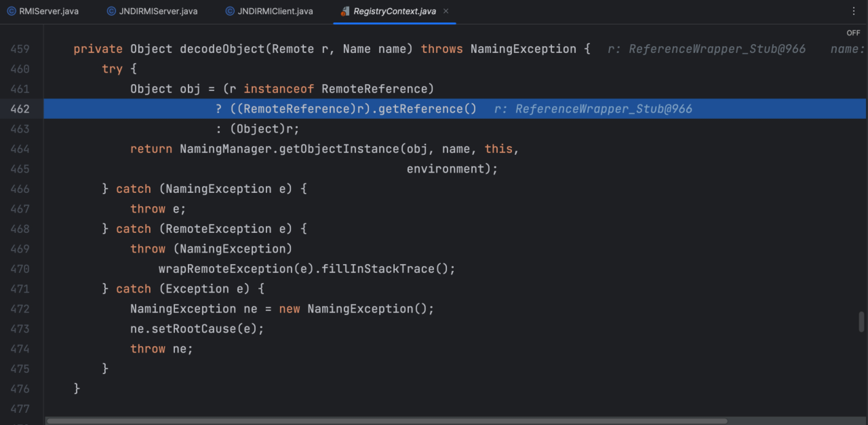The width and height of the screenshot is (868, 425).
Task: Click the RegistryContext.java library file icon
Action: pyautogui.click(x=345, y=11)
